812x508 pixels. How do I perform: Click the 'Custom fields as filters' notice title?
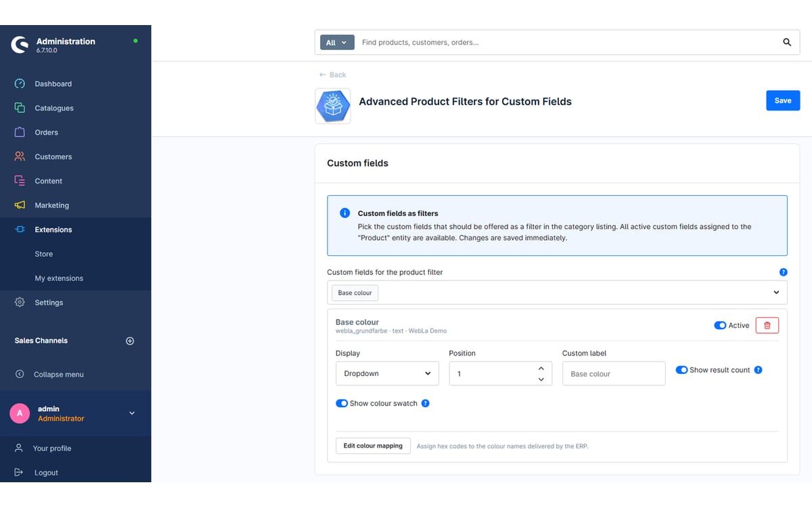pos(398,213)
